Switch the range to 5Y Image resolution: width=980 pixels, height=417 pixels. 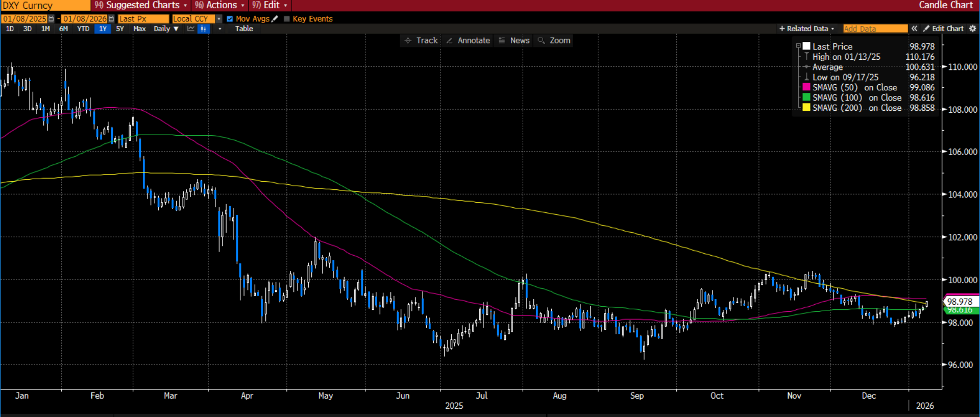point(120,29)
